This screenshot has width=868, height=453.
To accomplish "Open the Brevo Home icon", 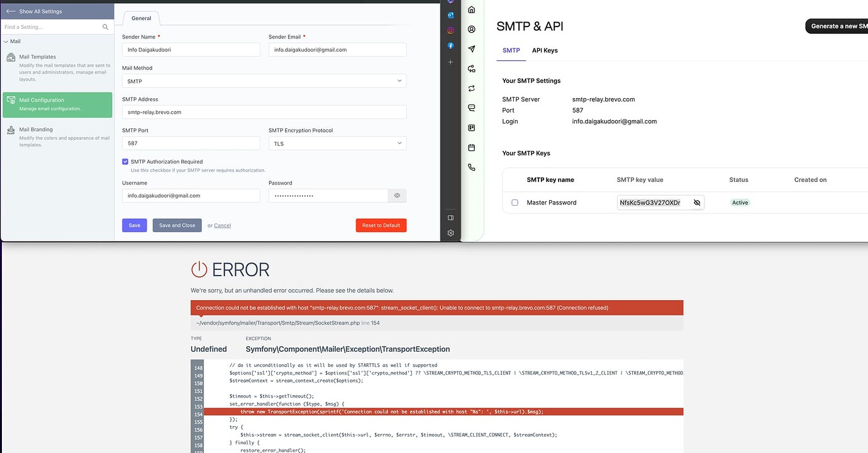I will point(471,10).
